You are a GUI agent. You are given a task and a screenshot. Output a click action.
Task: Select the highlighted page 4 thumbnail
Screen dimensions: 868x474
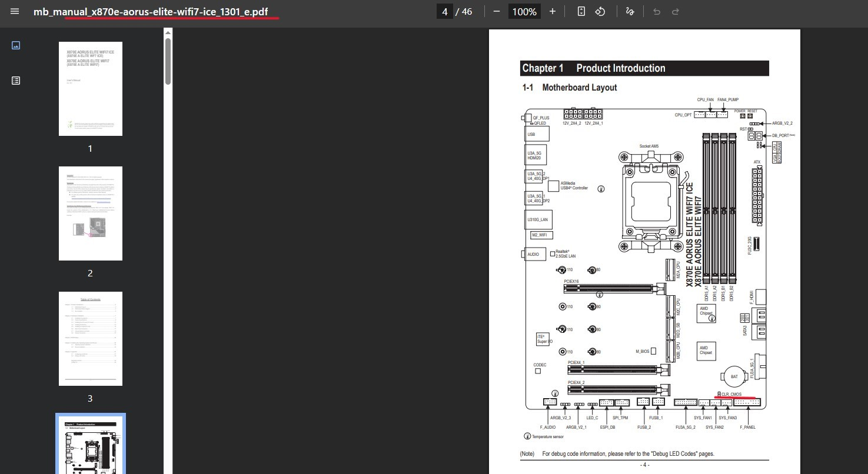(x=91, y=445)
